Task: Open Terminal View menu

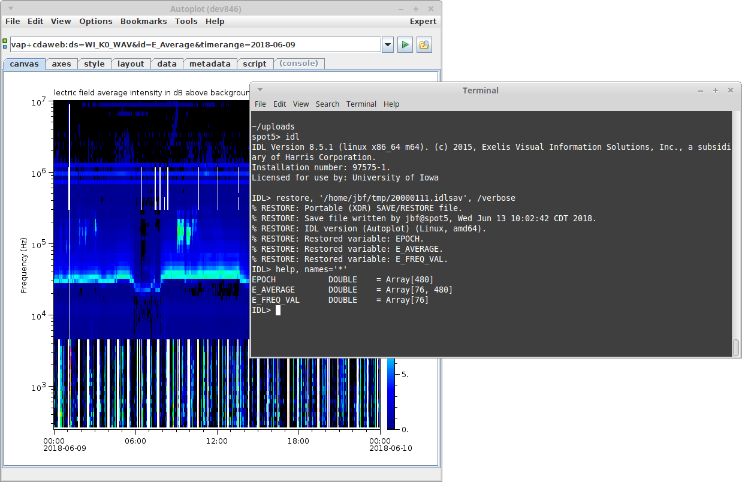Action: point(300,104)
